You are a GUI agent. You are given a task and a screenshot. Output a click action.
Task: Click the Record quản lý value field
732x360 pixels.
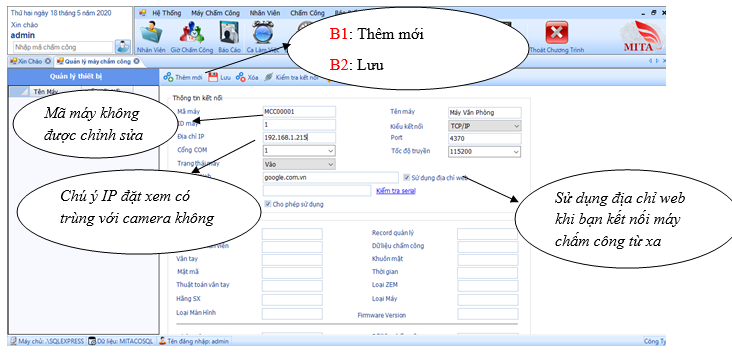[x=487, y=234]
